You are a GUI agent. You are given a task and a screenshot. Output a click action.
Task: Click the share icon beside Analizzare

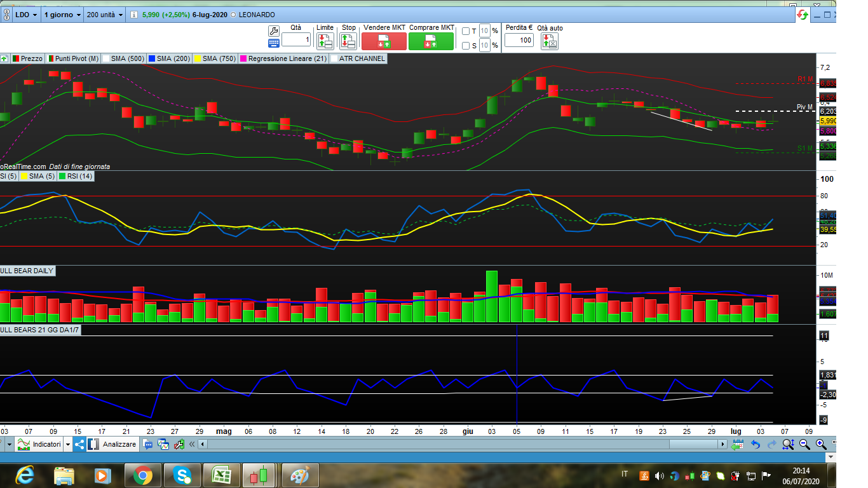(79, 444)
